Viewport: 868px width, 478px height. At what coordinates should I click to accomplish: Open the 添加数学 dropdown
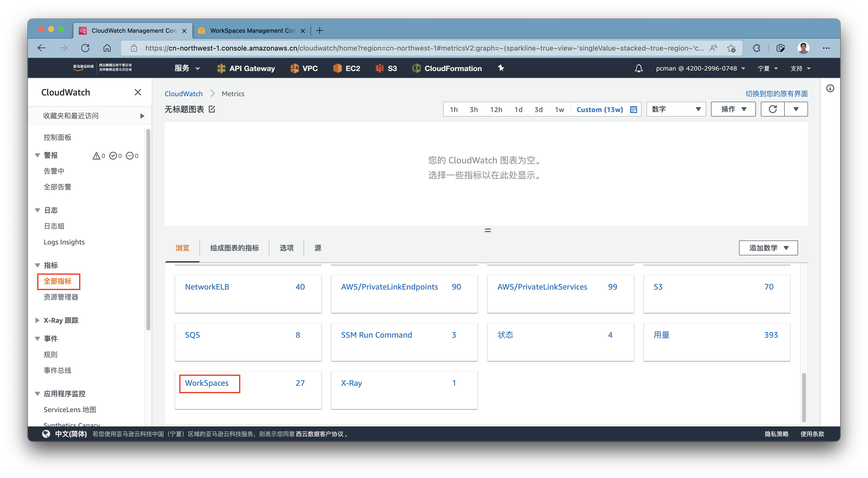pos(768,248)
